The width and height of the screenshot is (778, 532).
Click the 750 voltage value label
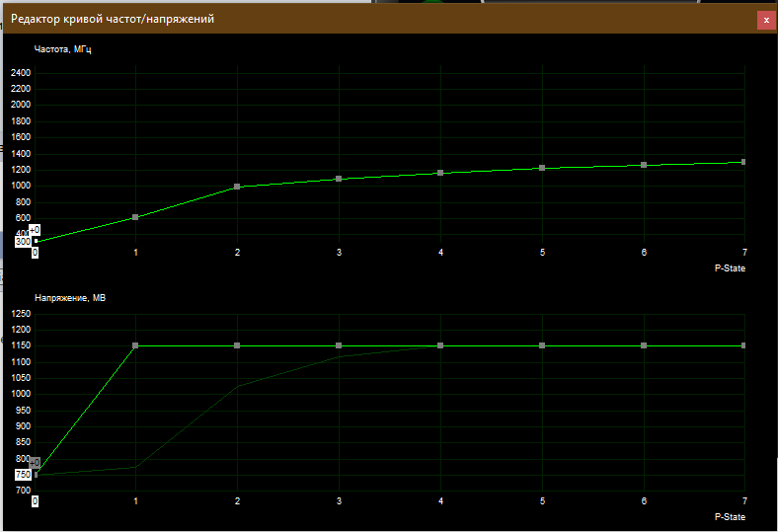23,475
